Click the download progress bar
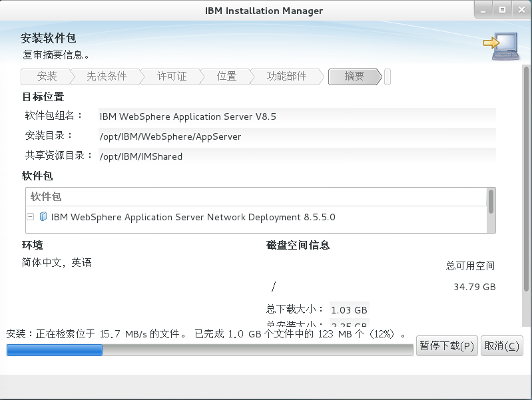This screenshot has height=400, width=532. click(x=210, y=350)
